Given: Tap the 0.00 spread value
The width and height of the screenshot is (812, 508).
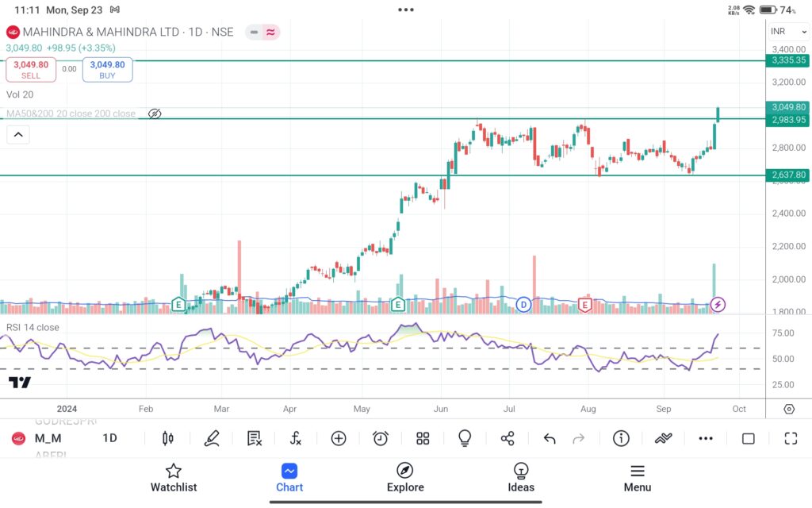Looking at the screenshot, I should click(70, 69).
